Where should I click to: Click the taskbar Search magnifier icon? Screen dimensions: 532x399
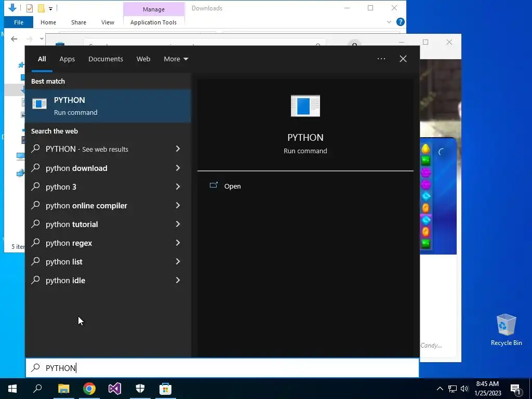(x=37, y=389)
